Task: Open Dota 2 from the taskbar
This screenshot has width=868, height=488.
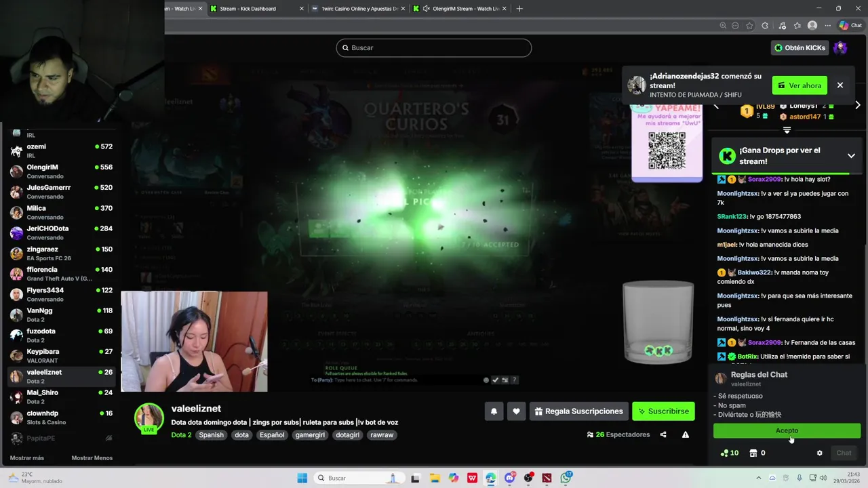Action: 547,478
